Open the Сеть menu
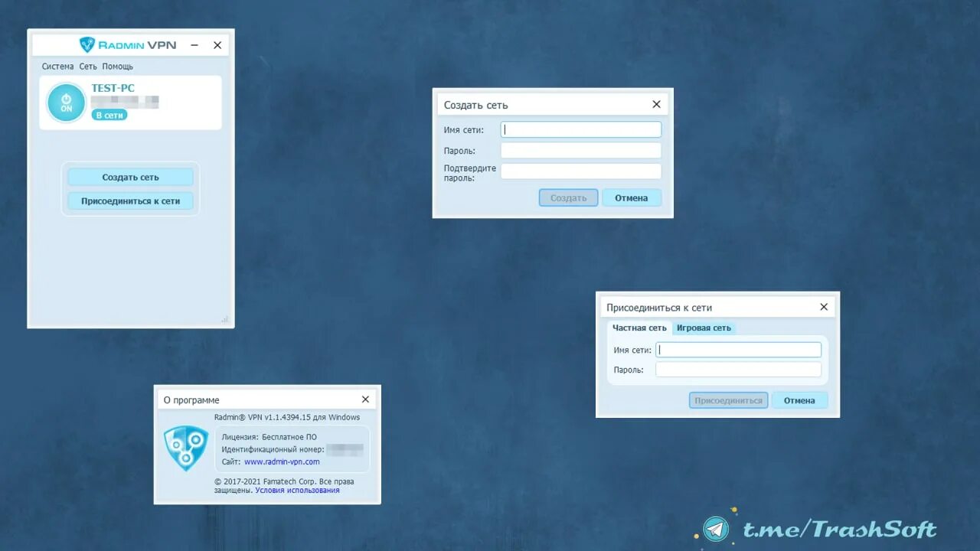The height and width of the screenshot is (551, 980). 88,67
